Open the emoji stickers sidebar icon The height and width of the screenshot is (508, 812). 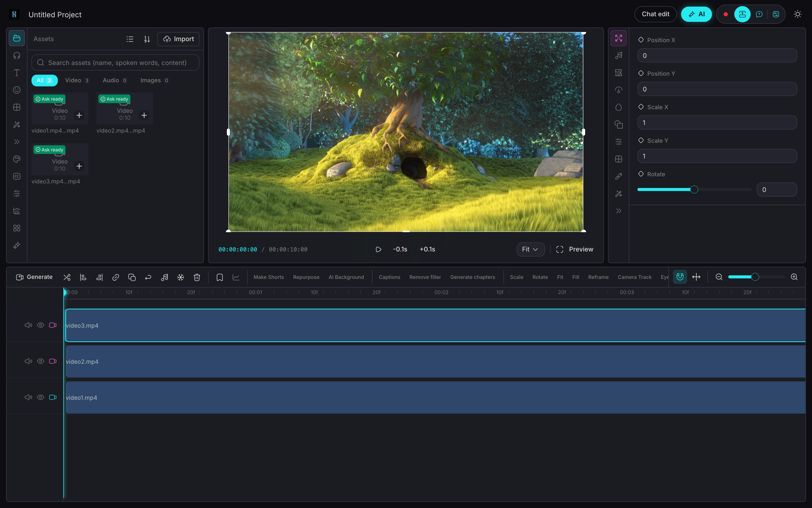(x=16, y=90)
